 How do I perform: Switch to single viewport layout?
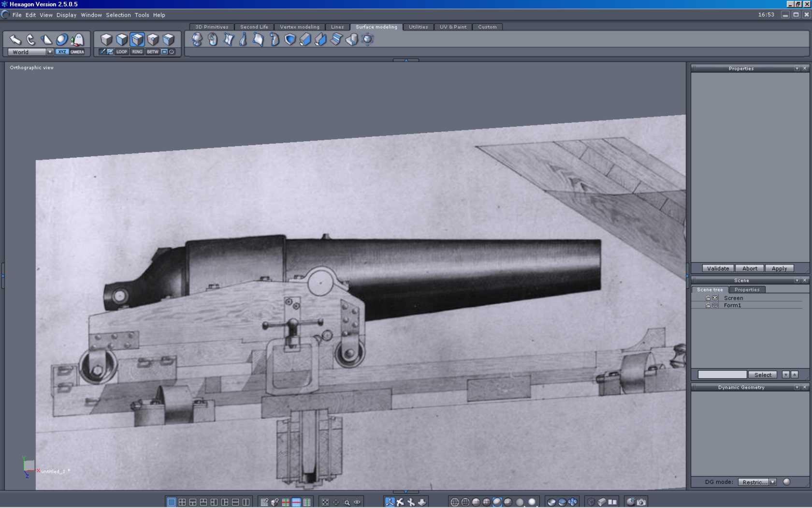[171, 502]
